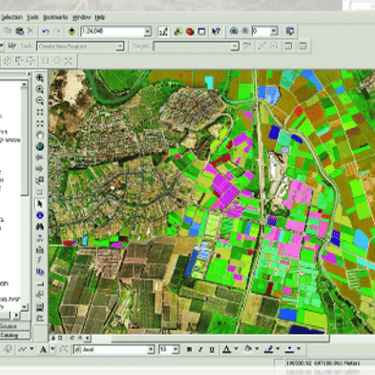Open the font size dropdown
Viewport: 375px width, 375px height.
(x=176, y=349)
